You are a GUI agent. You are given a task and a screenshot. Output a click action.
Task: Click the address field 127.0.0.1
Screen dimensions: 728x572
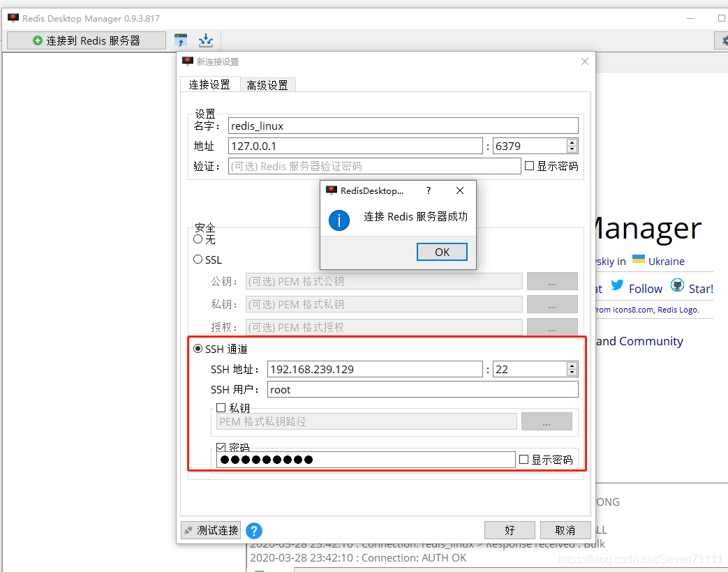pos(355,146)
